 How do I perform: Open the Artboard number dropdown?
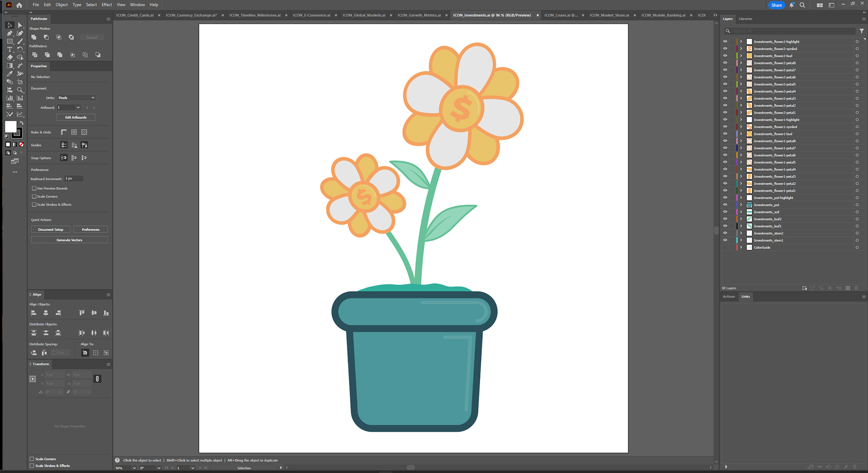[78, 108]
